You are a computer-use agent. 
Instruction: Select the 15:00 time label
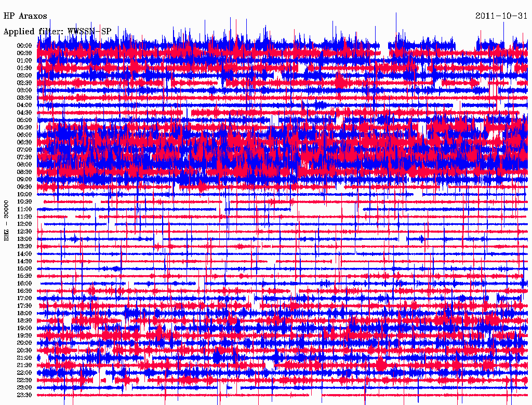[x=24, y=268]
